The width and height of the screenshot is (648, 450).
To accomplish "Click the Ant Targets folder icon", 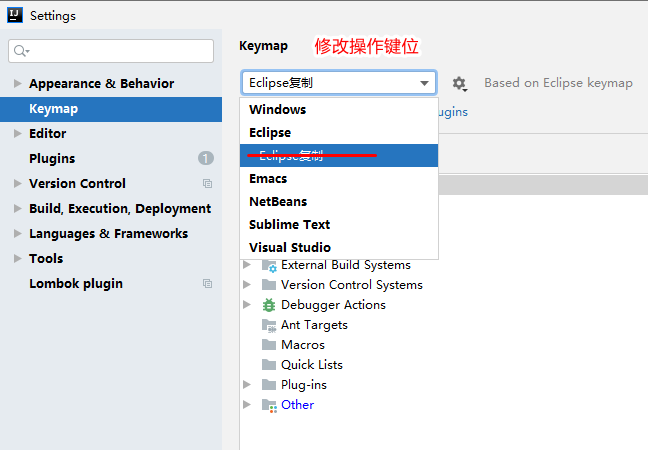I will [269, 325].
